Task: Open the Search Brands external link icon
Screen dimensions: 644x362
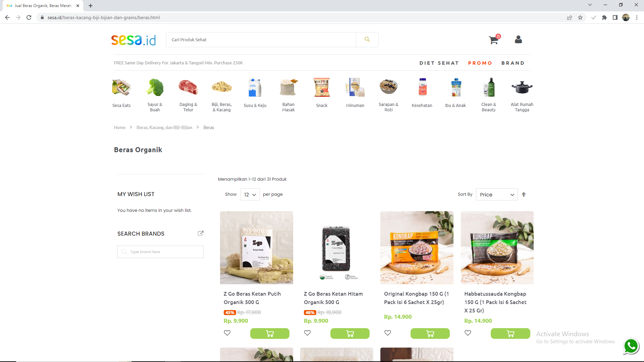Action: tap(201, 233)
